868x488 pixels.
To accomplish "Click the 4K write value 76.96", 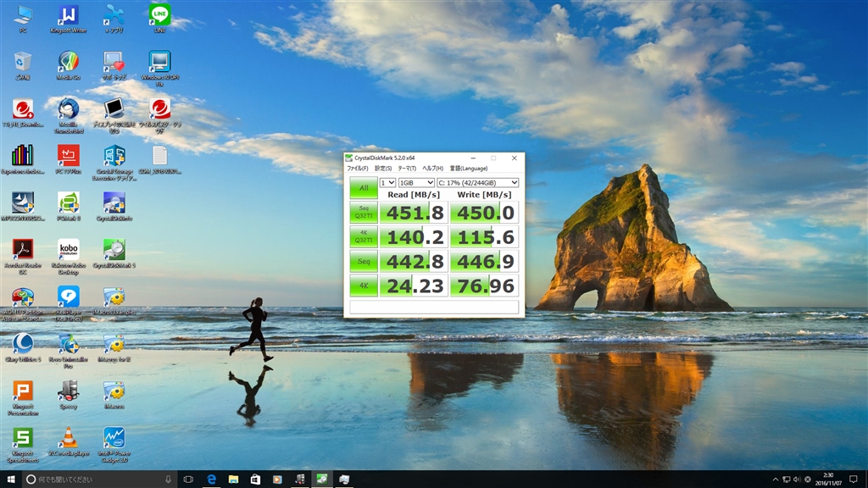I will [x=484, y=286].
